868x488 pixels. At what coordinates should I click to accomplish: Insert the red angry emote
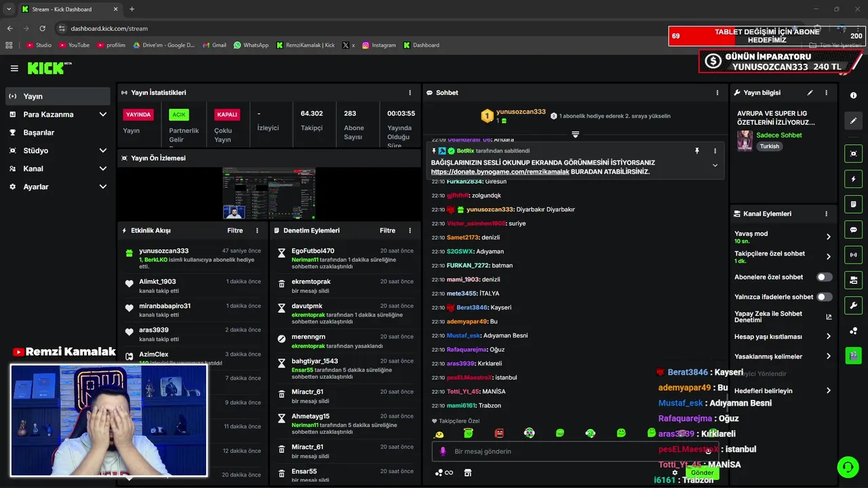(x=499, y=433)
